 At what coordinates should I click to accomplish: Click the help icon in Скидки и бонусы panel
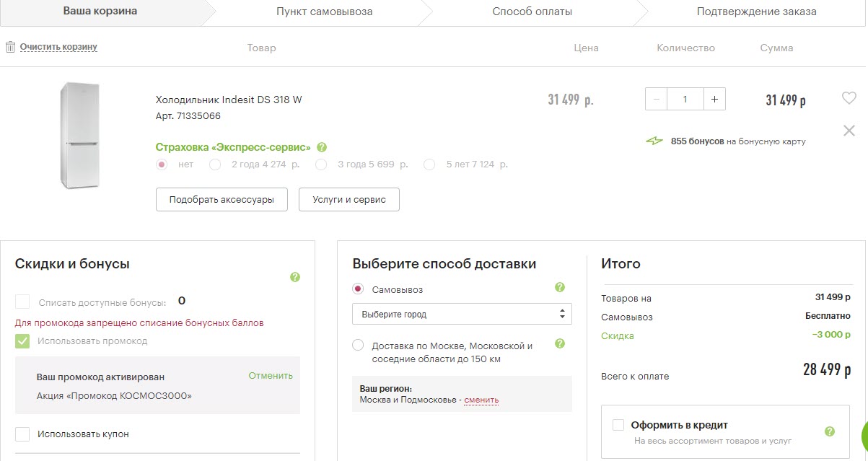click(x=294, y=277)
